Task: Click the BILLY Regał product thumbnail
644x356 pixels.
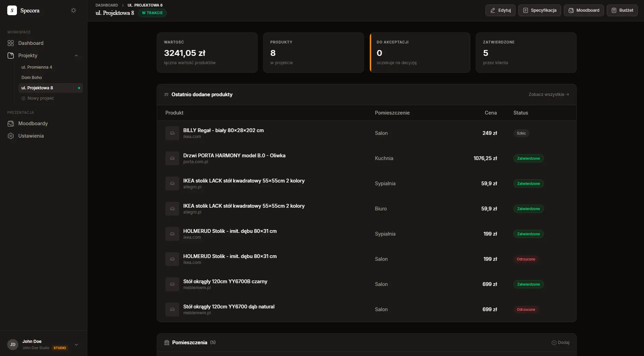Action: tap(172, 133)
